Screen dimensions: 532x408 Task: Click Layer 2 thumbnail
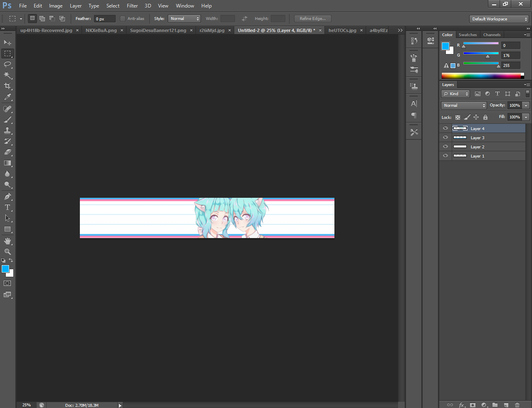click(460, 147)
